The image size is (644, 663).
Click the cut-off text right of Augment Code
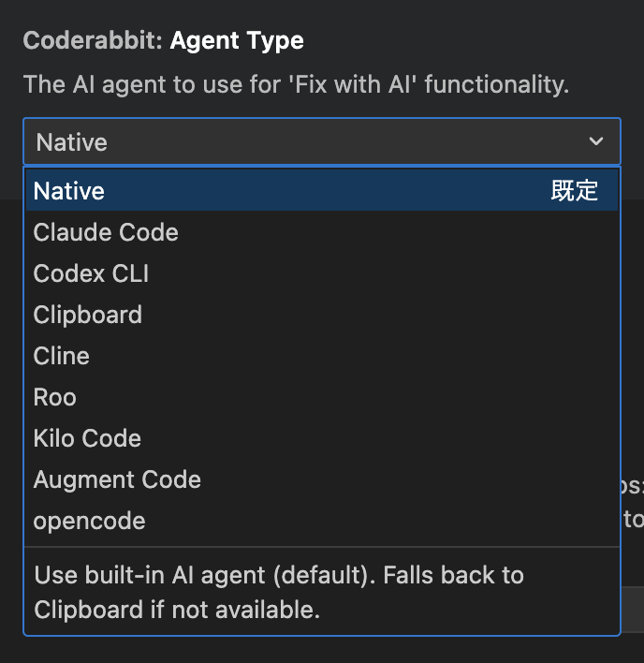coord(633,485)
